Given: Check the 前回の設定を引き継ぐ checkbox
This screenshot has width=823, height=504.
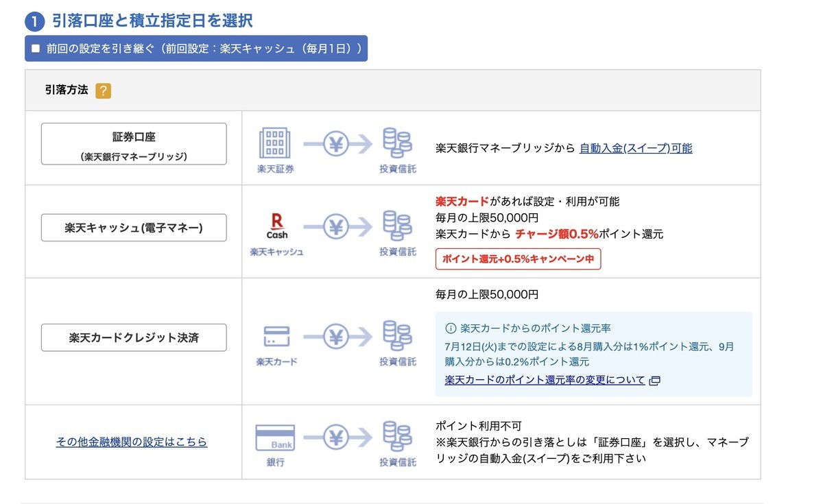Looking at the screenshot, I should (x=36, y=49).
